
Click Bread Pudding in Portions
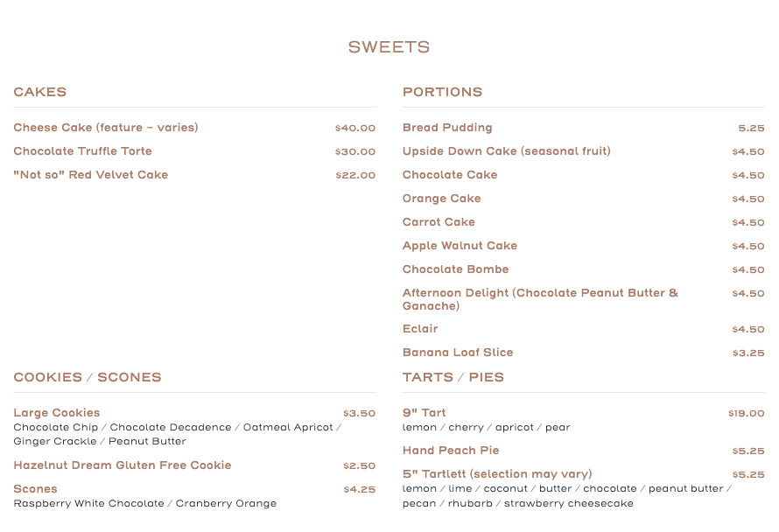[x=447, y=128]
